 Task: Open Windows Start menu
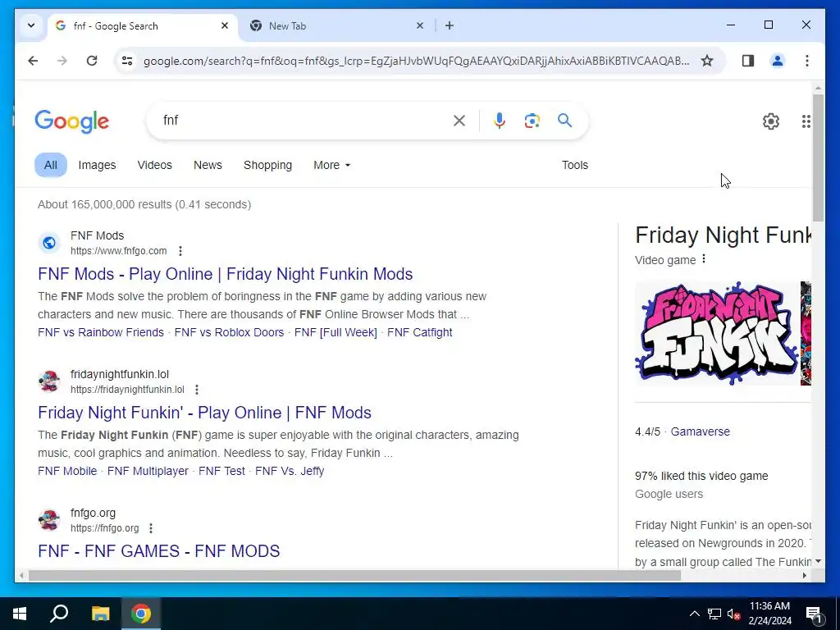click(x=20, y=614)
